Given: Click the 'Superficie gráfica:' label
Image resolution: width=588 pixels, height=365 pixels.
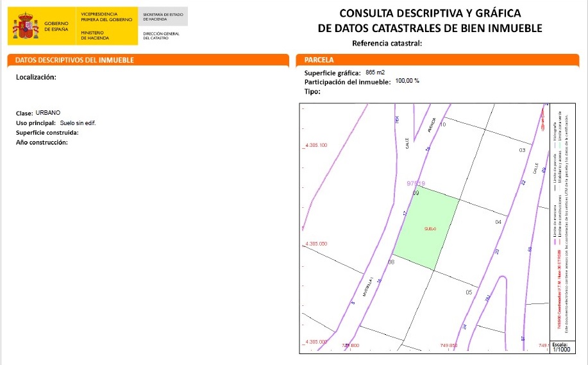Looking at the screenshot, I should coord(332,73).
